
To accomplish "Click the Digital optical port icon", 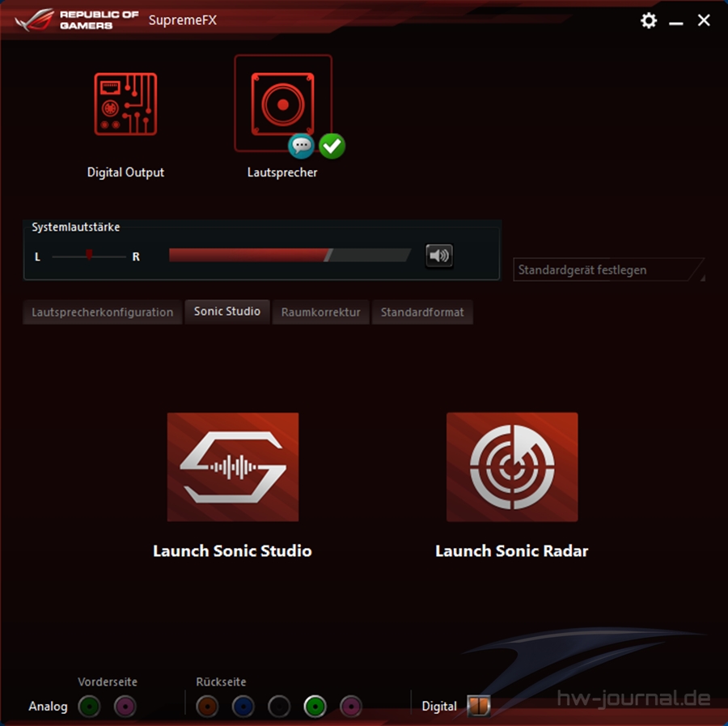I will pos(478,707).
